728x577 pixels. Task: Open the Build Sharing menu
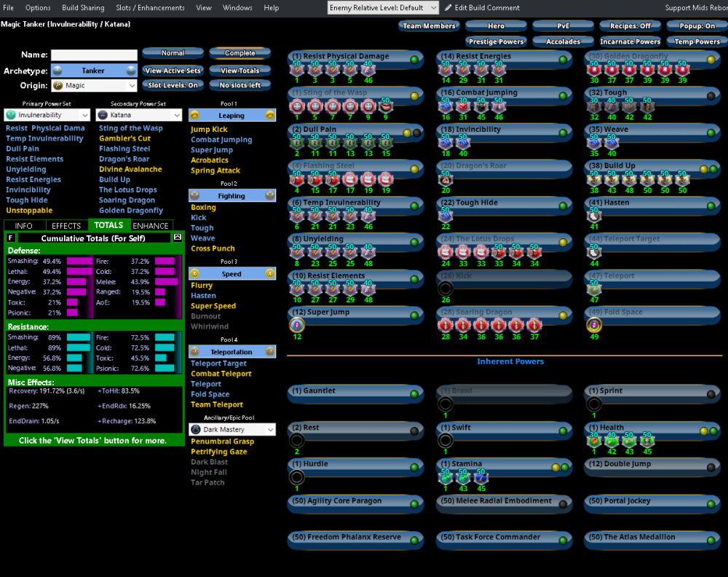click(82, 8)
